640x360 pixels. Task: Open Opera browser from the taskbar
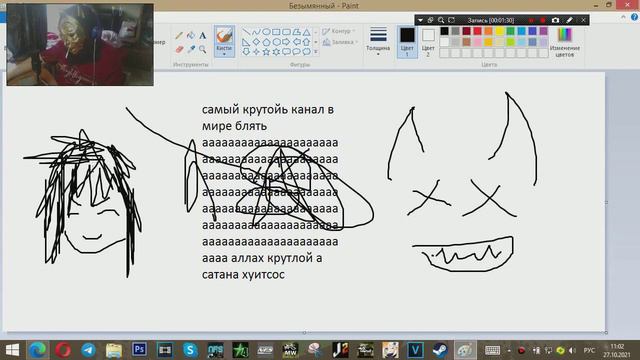(63, 350)
